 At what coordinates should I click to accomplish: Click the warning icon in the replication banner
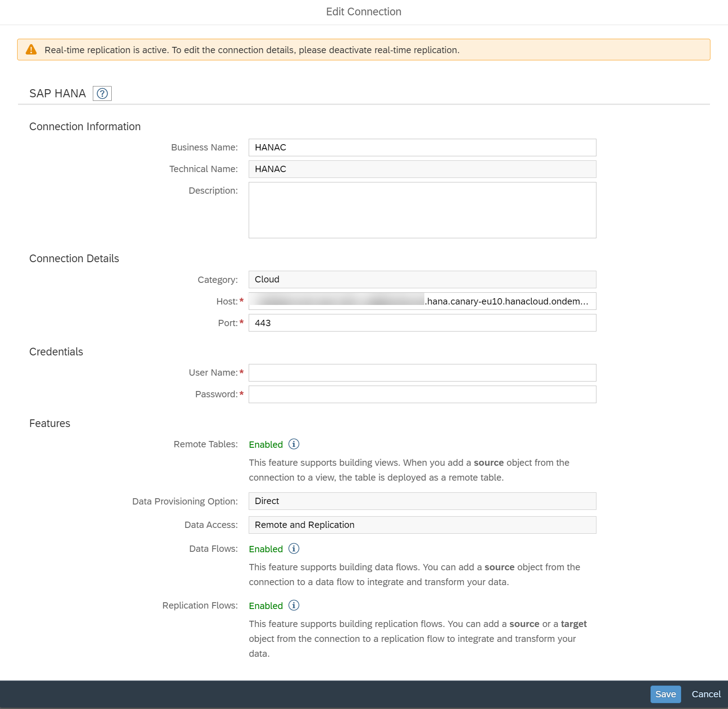click(x=31, y=50)
